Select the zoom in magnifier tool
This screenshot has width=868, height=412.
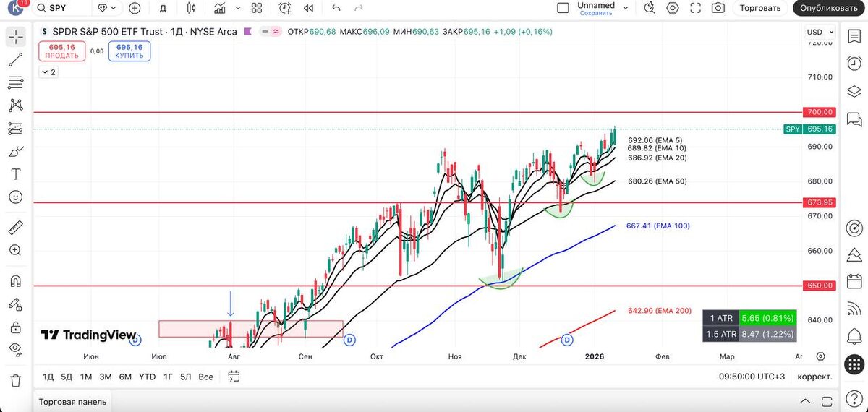coord(16,250)
